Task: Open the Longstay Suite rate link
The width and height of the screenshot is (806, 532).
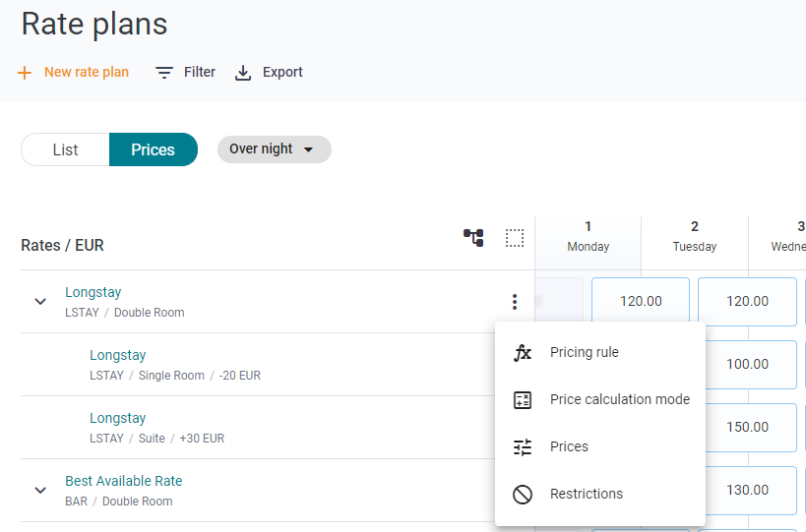Action: (118, 418)
